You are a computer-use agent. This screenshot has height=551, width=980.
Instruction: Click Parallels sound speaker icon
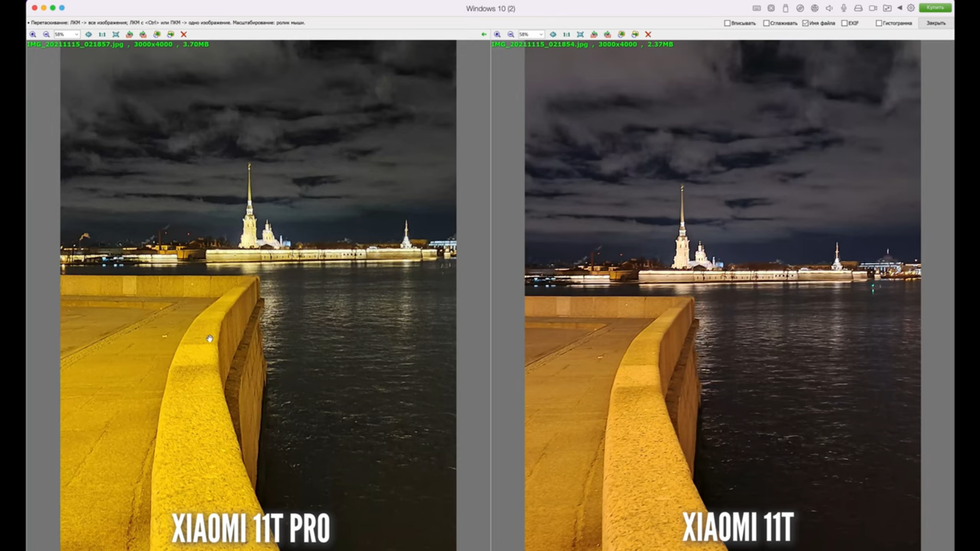(829, 8)
